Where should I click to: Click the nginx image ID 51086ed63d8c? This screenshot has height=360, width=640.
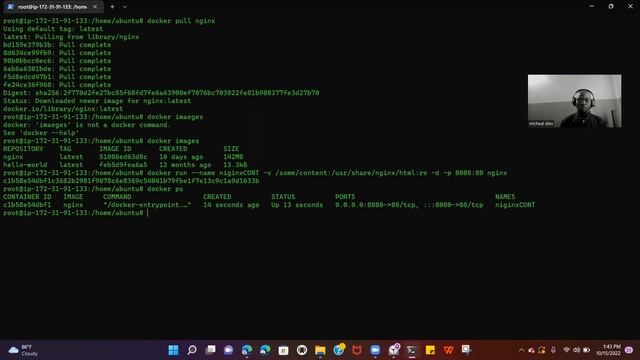tap(123, 157)
